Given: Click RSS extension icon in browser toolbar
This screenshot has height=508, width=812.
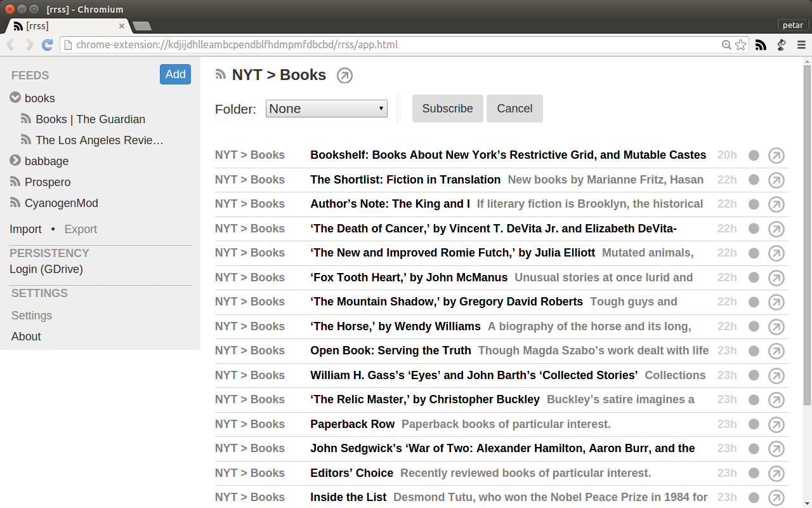Looking at the screenshot, I should pyautogui.click(x=761, y=45).
